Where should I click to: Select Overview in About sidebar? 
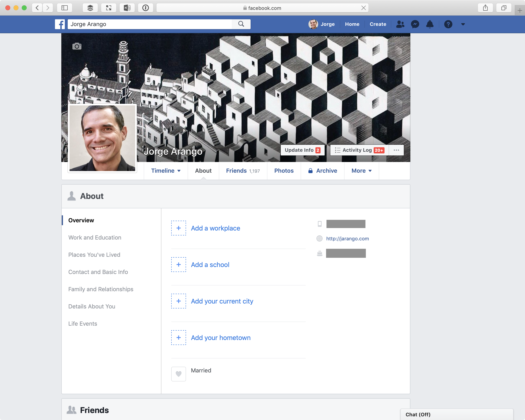(x=81, y=220)
